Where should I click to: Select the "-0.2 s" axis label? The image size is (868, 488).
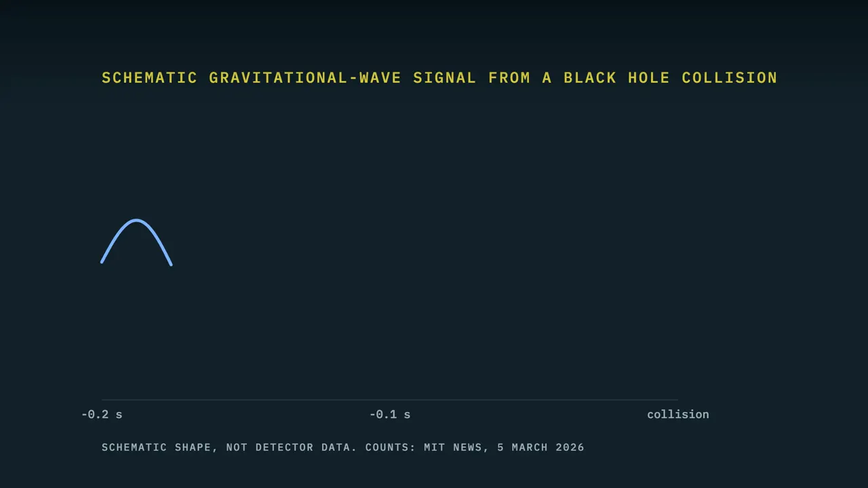(102, 414)
